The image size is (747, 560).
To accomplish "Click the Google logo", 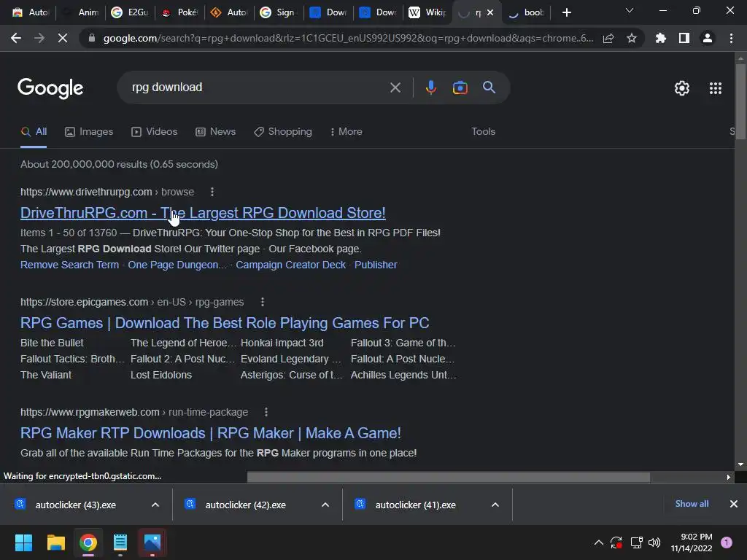I will (50, 88).
